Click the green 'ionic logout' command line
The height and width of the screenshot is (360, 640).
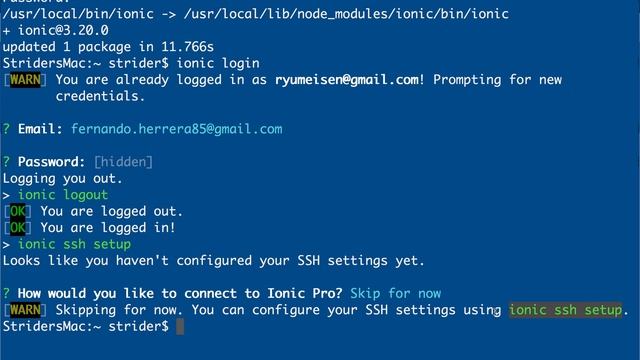click(x=63, y=195)
